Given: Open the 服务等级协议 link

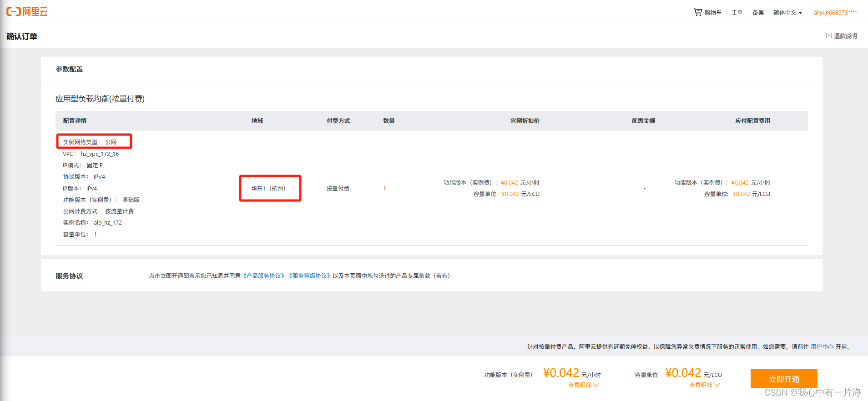Looking at the screenshot, I should tap(309, 276).
